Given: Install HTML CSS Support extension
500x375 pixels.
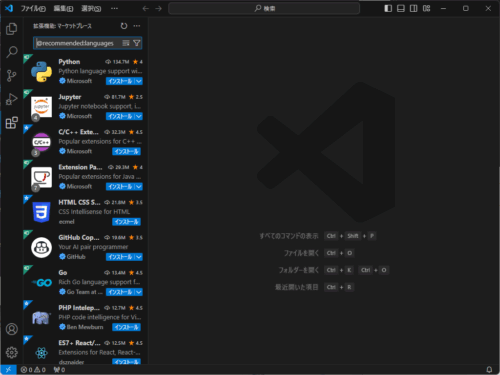Looking at the screenshot, I should coord(126,222).
